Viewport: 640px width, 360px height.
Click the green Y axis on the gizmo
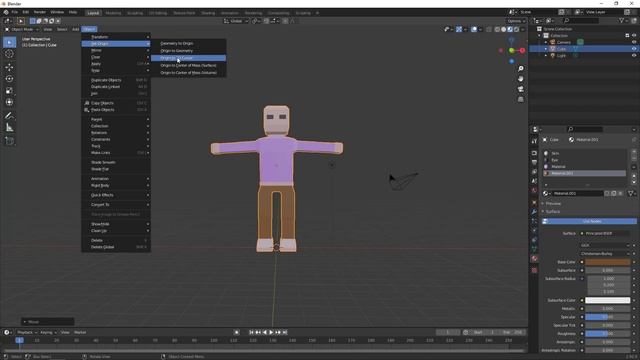(511, 50)
